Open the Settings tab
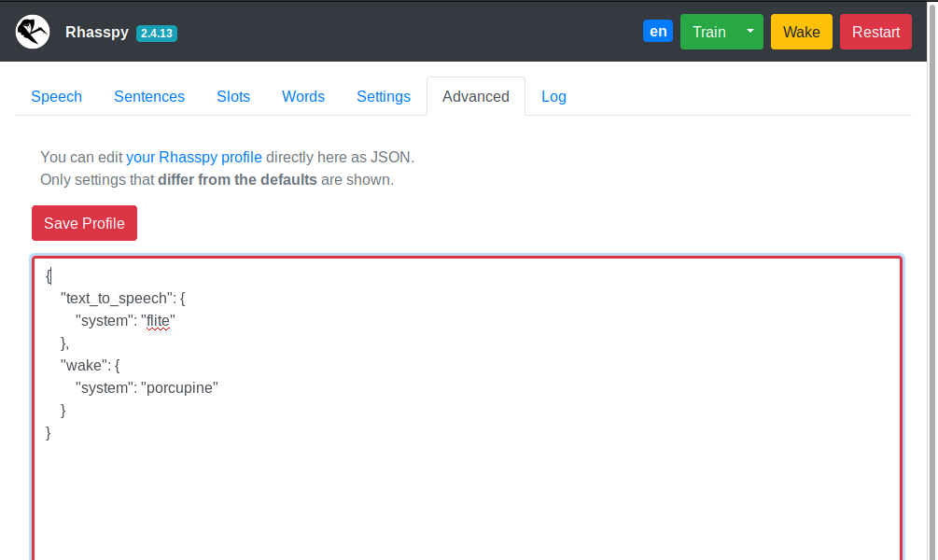Viewport: 938px width, 560px height. coord(384,96)
